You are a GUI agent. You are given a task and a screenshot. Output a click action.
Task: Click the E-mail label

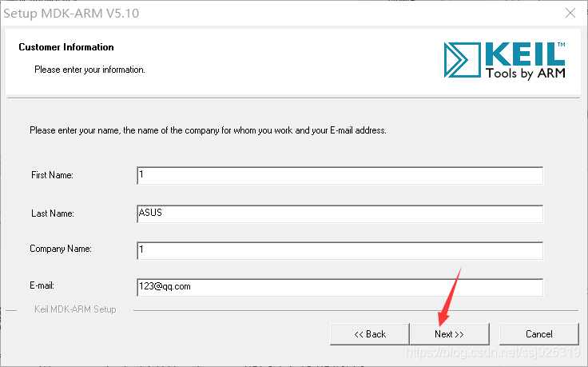pos(42,285)
